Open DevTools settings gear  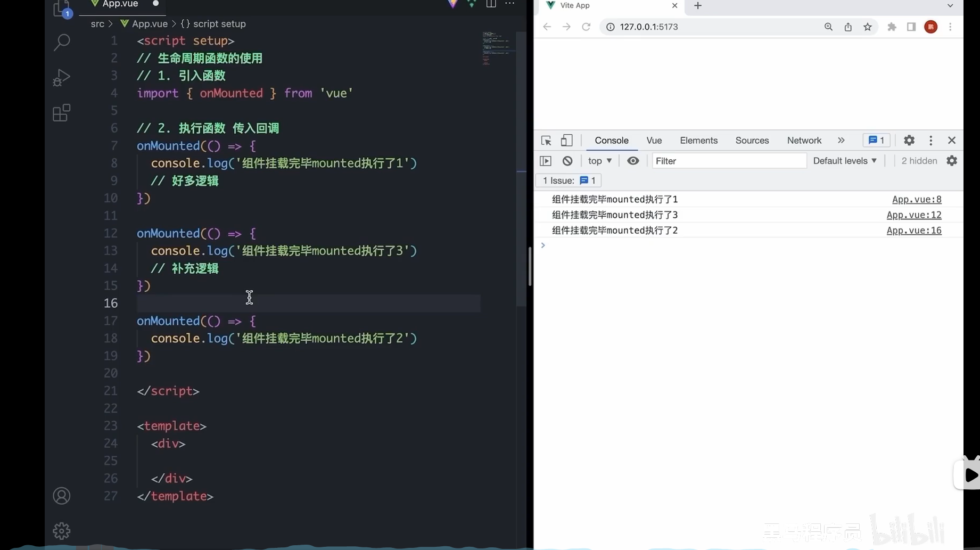tap(909, 140)
